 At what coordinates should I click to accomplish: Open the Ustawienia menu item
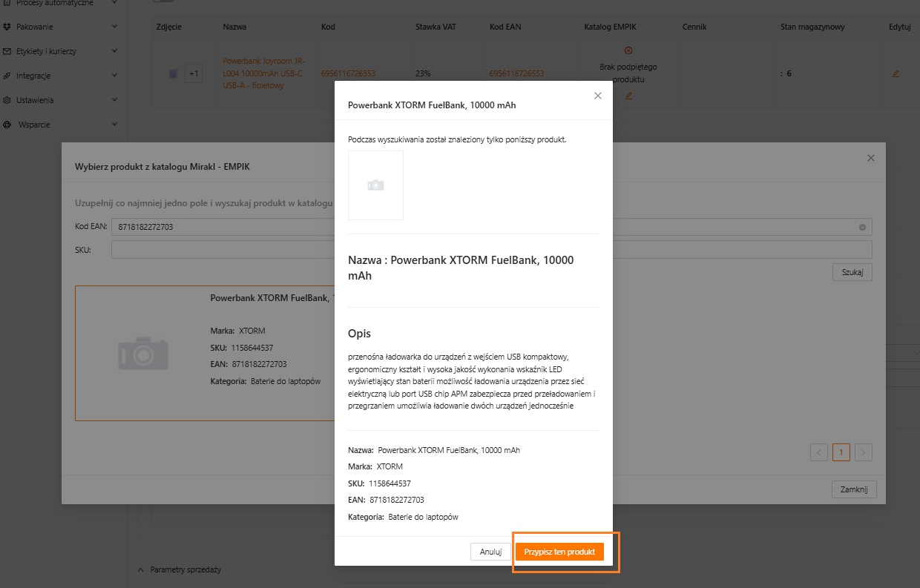pyautogui.click(x=35, y=100)
